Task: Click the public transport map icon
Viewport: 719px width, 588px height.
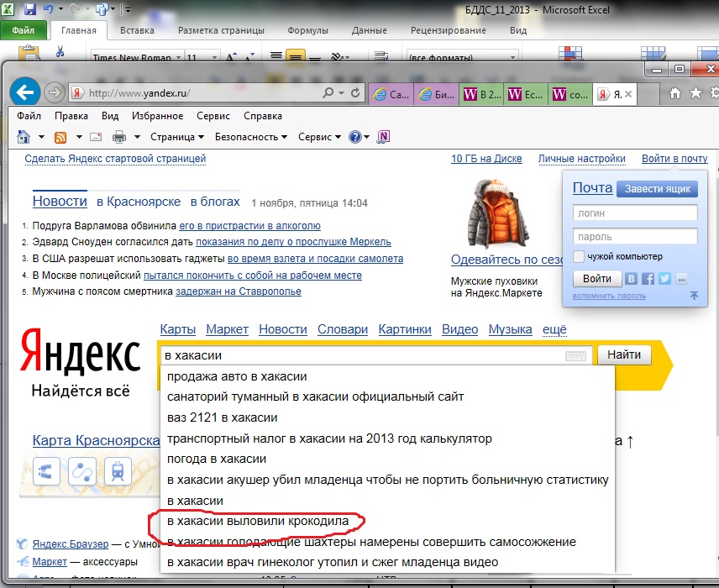Action: point(118,471)
